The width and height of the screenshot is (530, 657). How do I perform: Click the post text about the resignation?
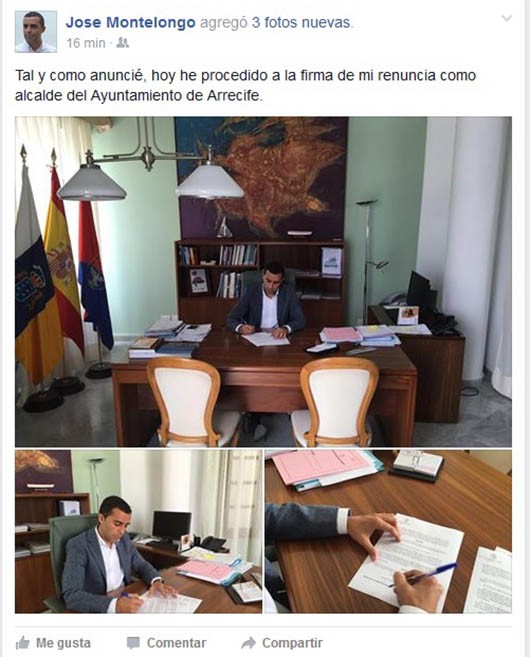pos(246,85)
